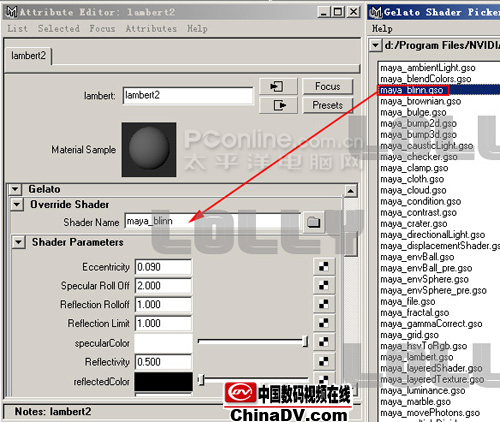Image resolution: width=500 pixels, height=422 pixels.
Task: Collapse the Override Shader section
Action: (17, 204)
